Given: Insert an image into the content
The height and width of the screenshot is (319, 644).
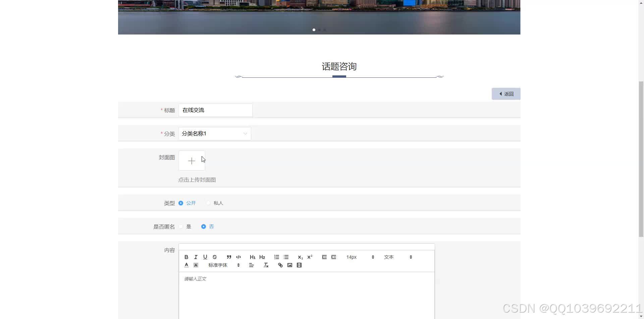Looking at the screenshot, I should [x=289, y=265].
